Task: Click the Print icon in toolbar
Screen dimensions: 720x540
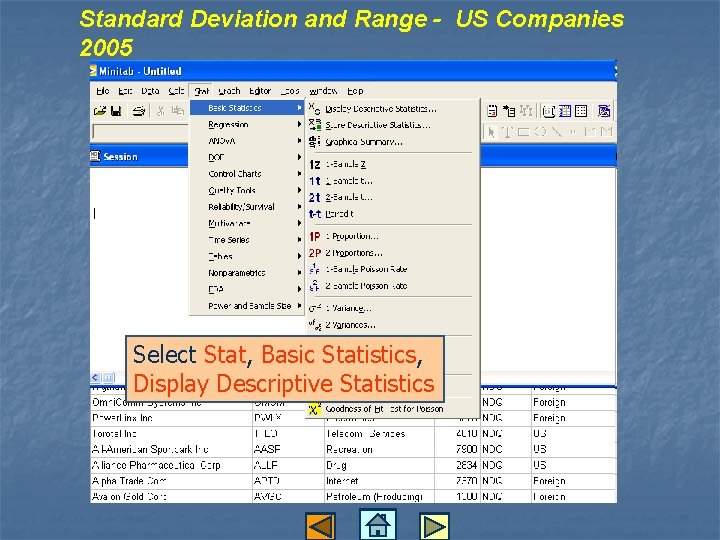Action: pos(139,111)
